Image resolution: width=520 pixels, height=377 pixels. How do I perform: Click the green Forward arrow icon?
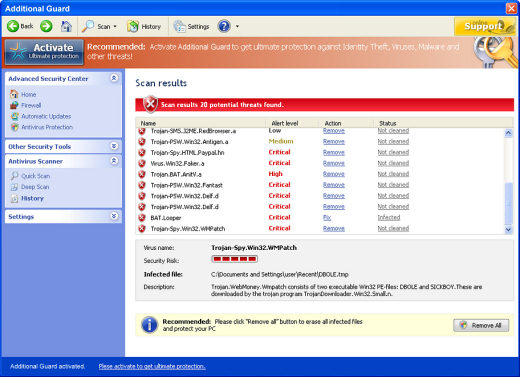(46, 26)
